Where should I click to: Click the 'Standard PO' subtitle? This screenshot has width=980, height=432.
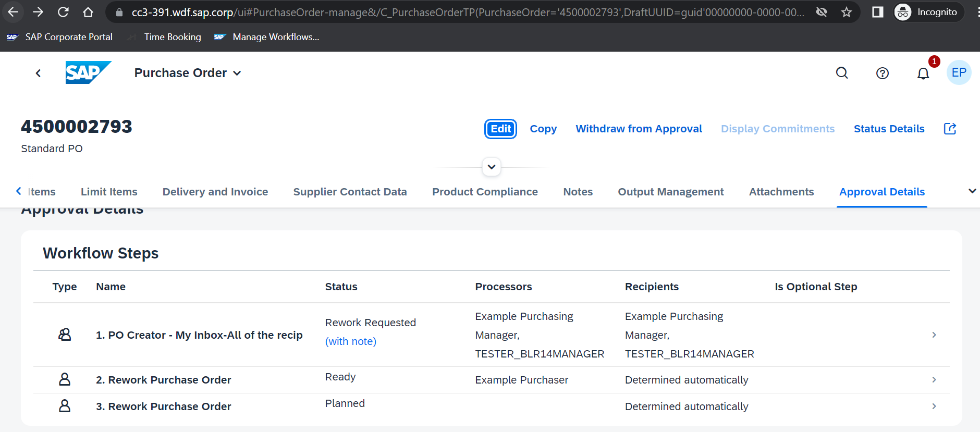click(52, 149)
